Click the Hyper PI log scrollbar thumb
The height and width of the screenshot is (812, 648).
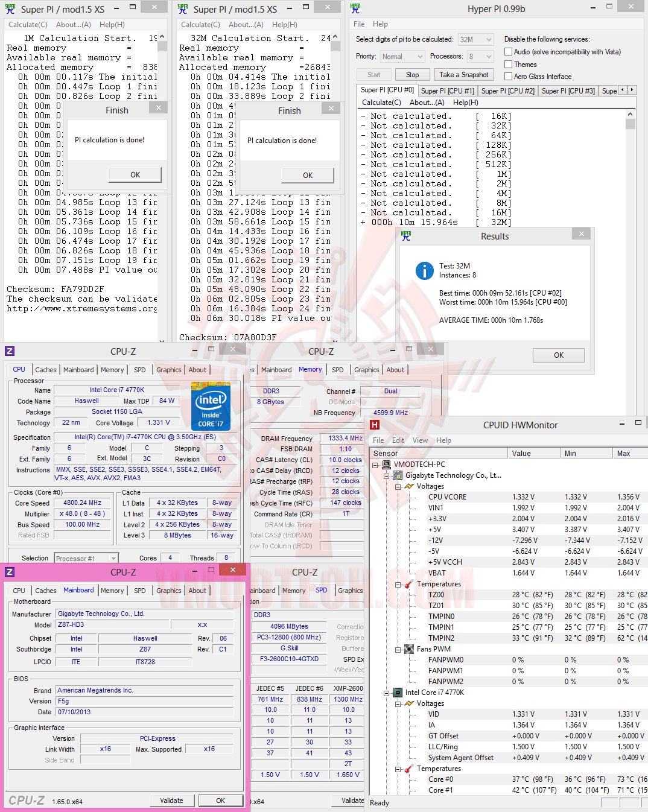(631, 124)
